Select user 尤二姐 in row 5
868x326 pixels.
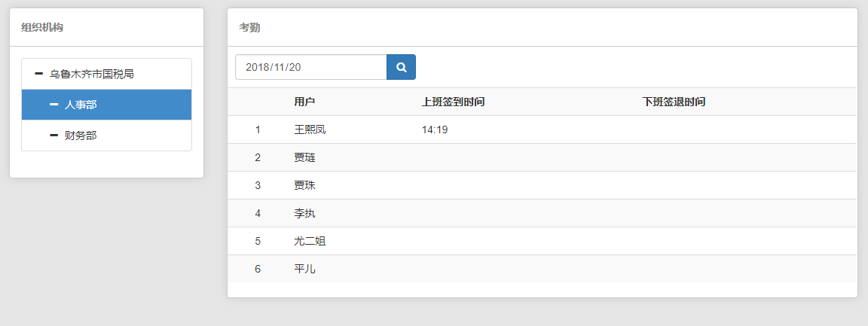click(310, 241)
